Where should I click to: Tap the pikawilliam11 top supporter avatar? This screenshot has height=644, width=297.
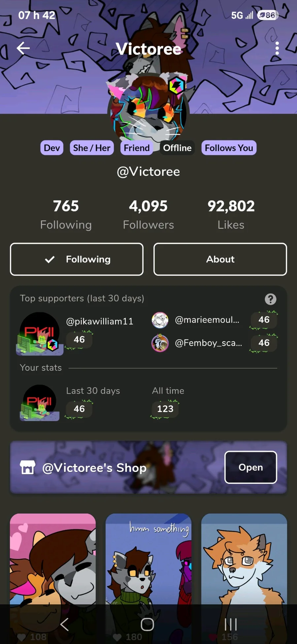click(x=40, y=334)
